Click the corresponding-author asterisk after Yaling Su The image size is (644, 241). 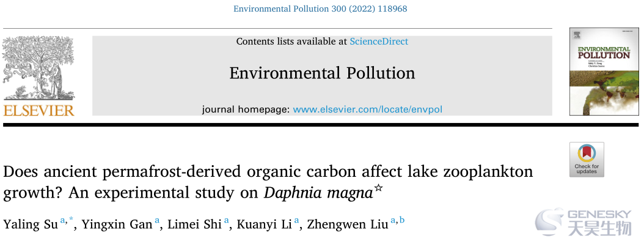(71, 220)
